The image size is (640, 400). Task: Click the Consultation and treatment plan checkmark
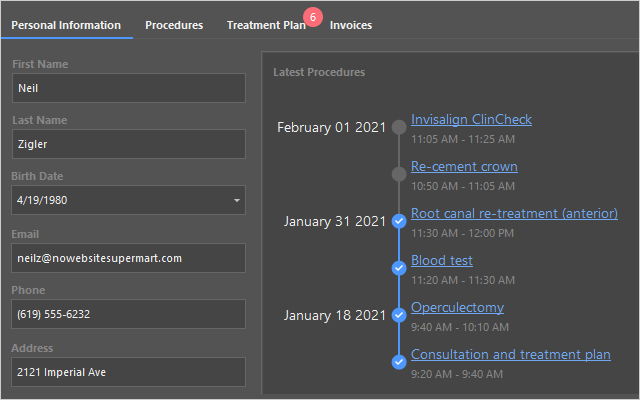[x=399, y=362]
